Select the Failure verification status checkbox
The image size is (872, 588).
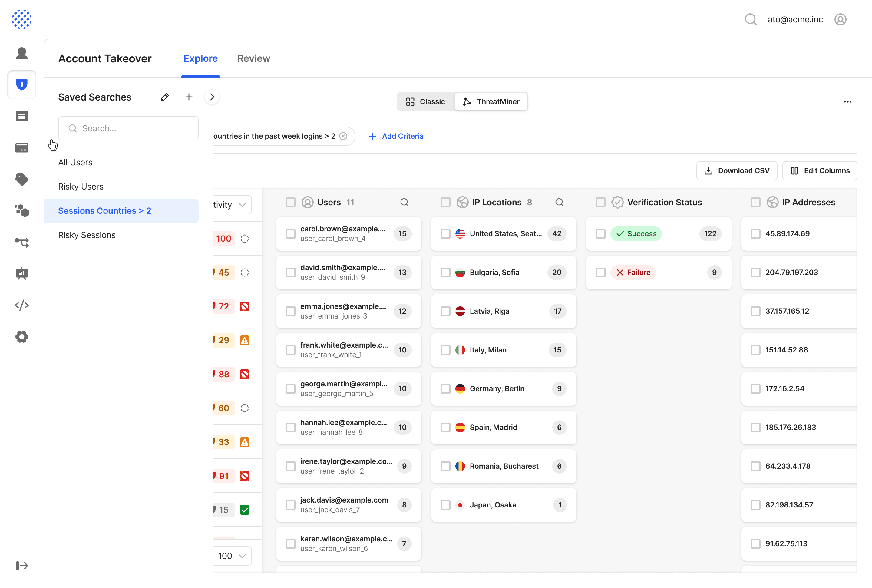tap(601, 273)
